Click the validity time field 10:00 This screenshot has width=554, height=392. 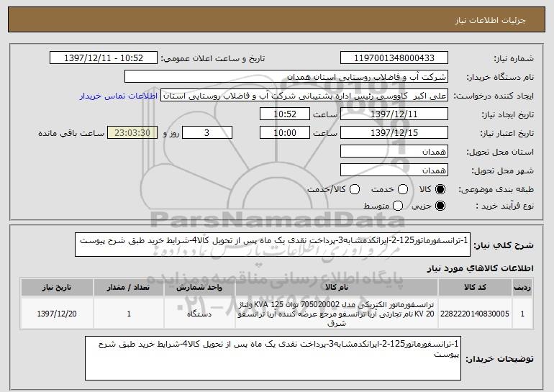[x=285, y=133]
